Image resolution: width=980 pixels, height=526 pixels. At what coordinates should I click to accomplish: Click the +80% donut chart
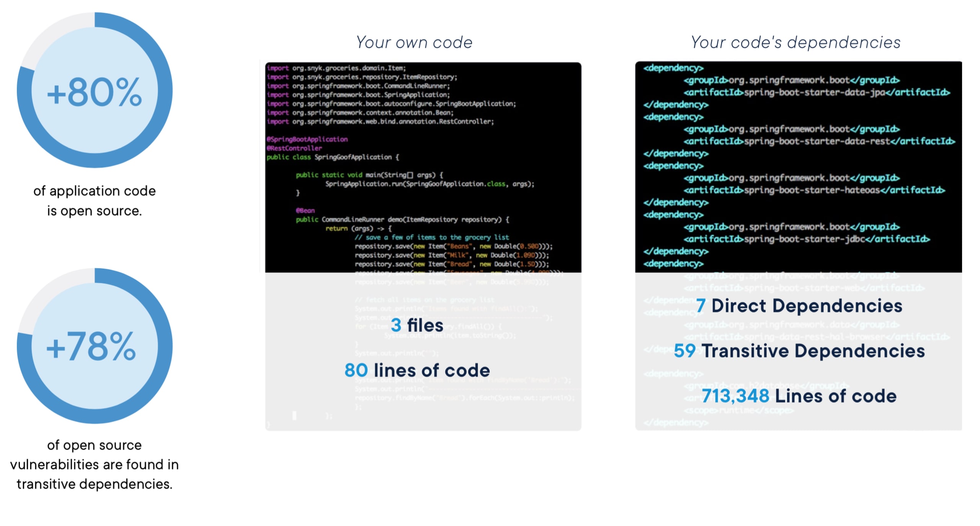(x=95, y=90)
